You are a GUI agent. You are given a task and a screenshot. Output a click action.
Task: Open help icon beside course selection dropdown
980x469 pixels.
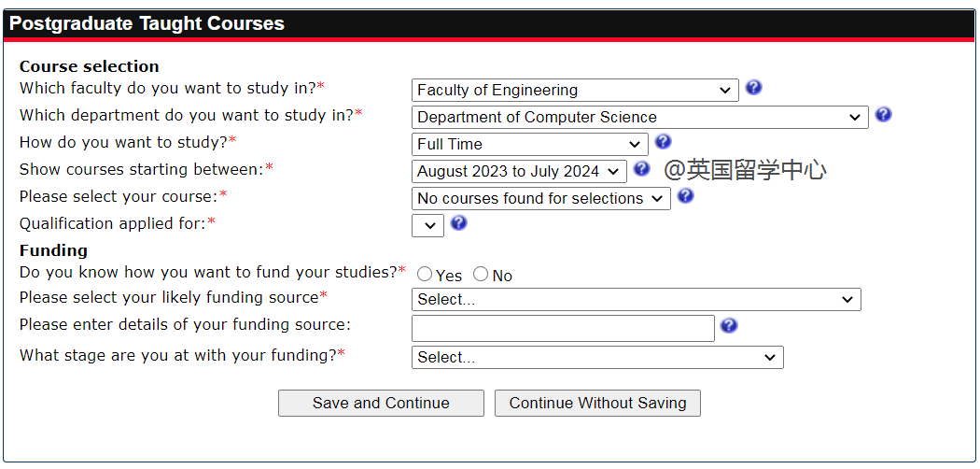(x=685, y=196)
